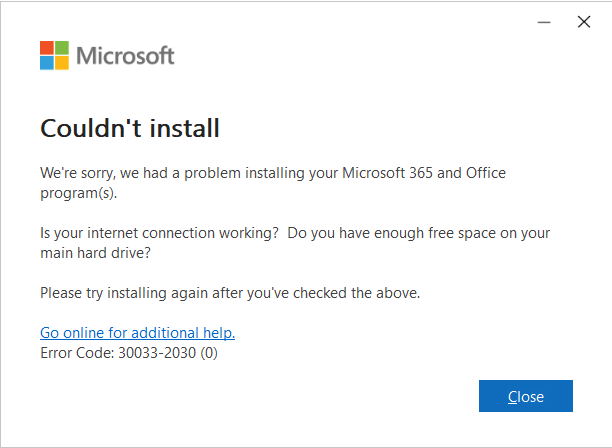Open the 'Go online for additional help' link
Screen dimensions: 612x448
[x=137, y=332]
